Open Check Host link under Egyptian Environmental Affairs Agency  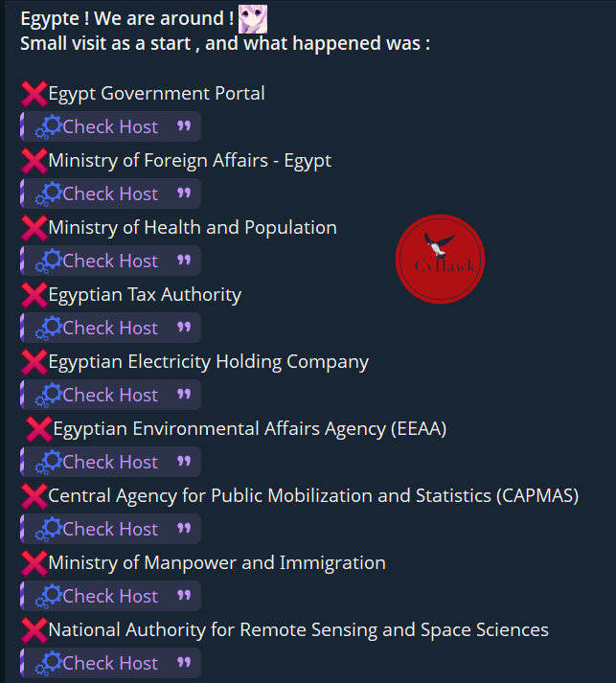pos(110,462)
